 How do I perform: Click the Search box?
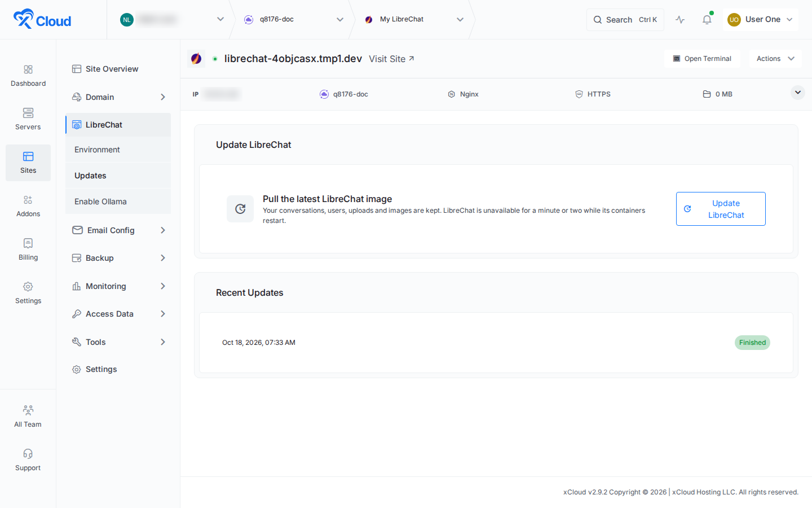point(625,20)
